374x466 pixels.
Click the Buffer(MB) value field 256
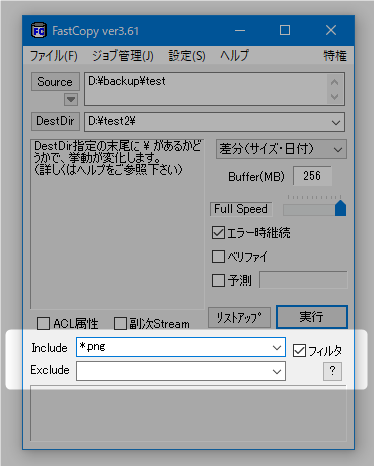[312, 176]
